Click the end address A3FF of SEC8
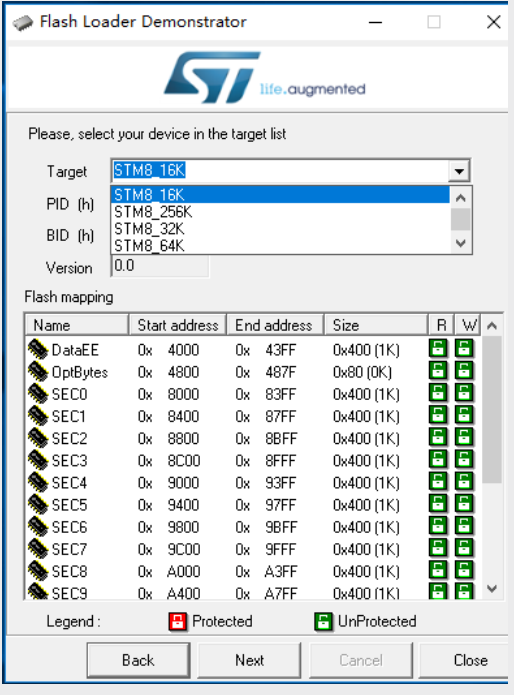 click(280, 572)
